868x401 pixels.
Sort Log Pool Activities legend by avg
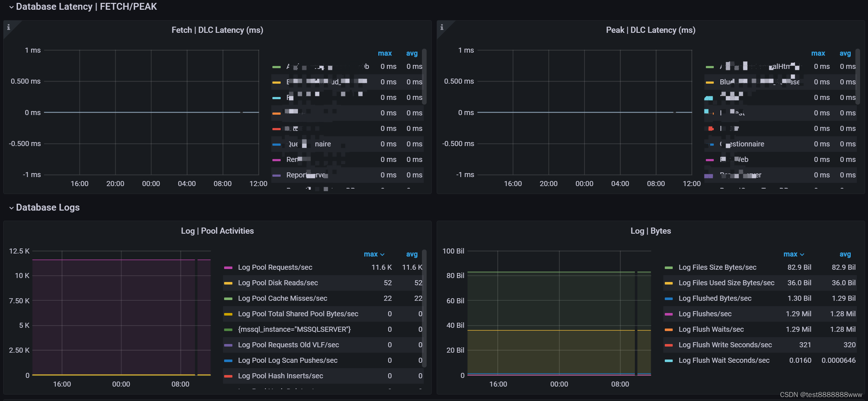point(412,254)
